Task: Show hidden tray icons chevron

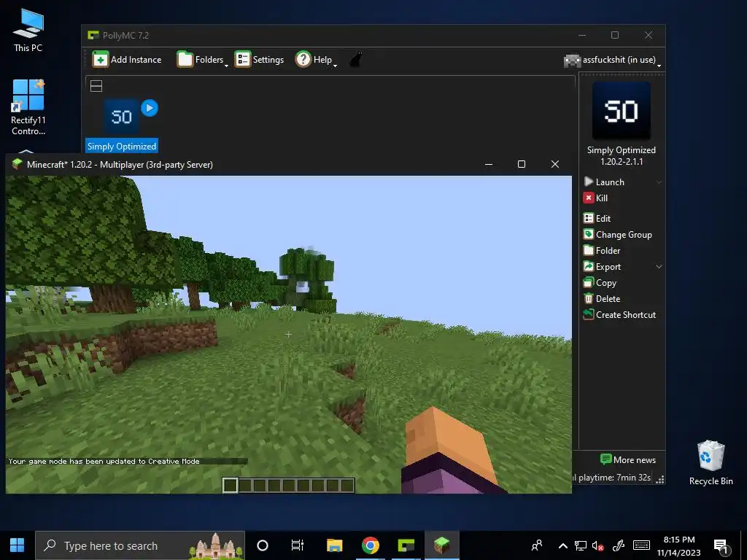Action: pos(562,545)
